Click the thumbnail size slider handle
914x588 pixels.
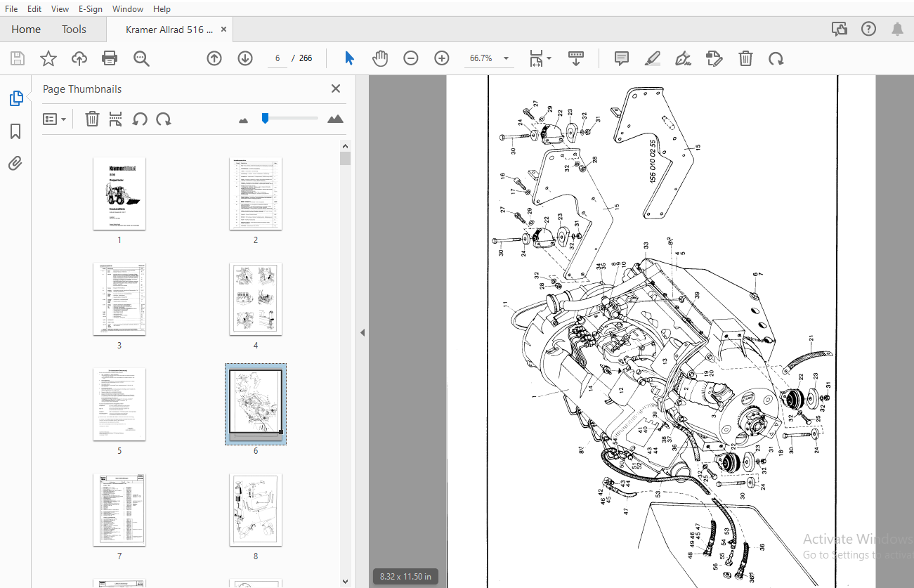[265, 118]
